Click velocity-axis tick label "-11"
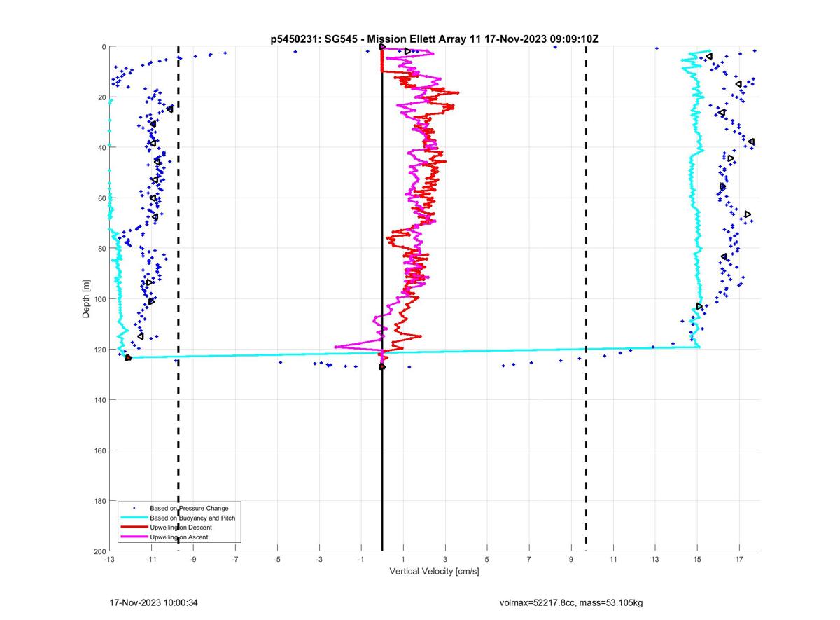Image resolution: width=840 pixels, height=620 pixels. [x=151, y=560]
